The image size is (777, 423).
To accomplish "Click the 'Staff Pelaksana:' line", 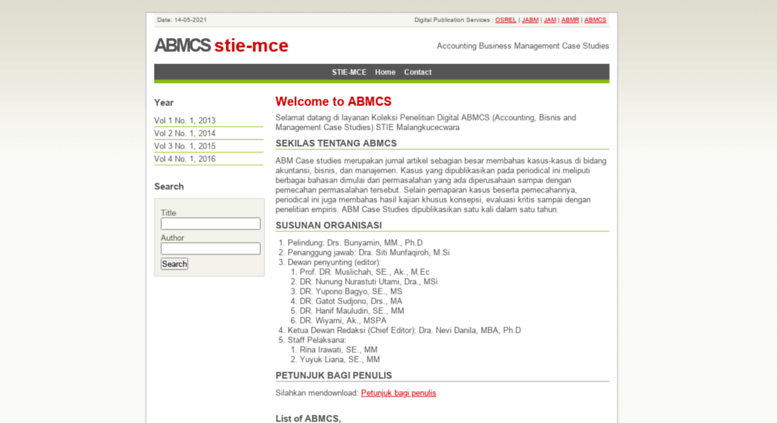I will point(317,340).
